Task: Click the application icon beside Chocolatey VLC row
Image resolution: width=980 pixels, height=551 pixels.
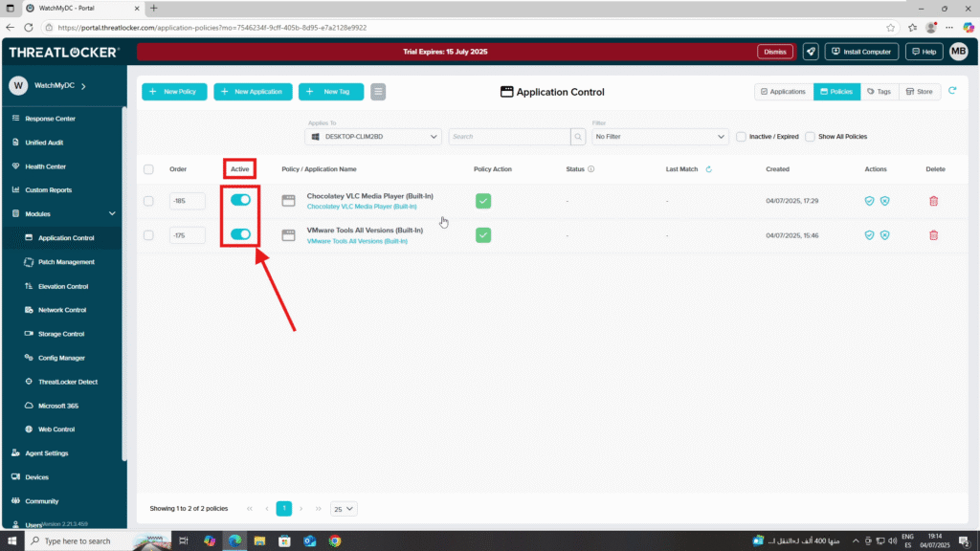Action: [x=288, y=201]
